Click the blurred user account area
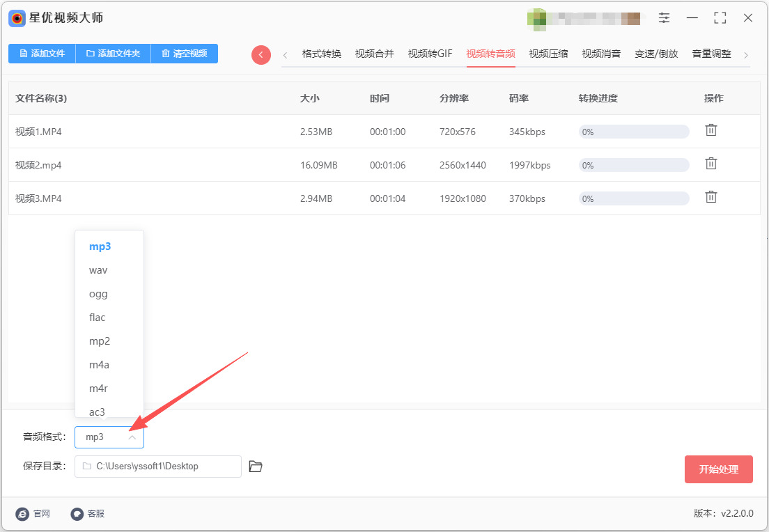This screenshot has height=532, width=769. coord(584,19)
